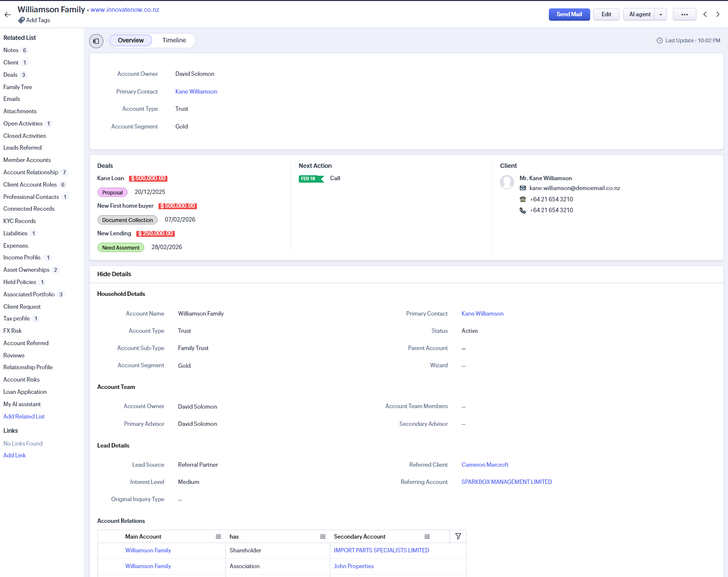This screenshot has width=728, height=577.
Task: Expand the AI agent dropdown arrow
Action: pyautogui.click(x=661, y=14)
